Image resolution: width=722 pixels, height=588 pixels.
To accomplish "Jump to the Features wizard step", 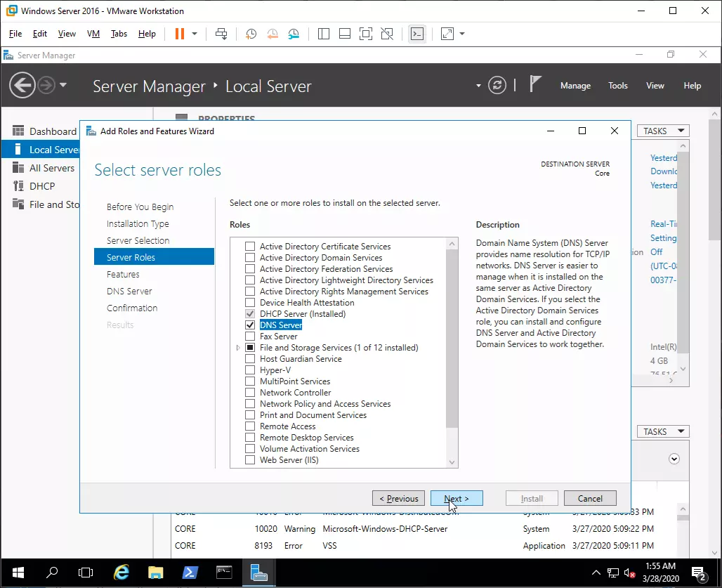I will (123, 275).
